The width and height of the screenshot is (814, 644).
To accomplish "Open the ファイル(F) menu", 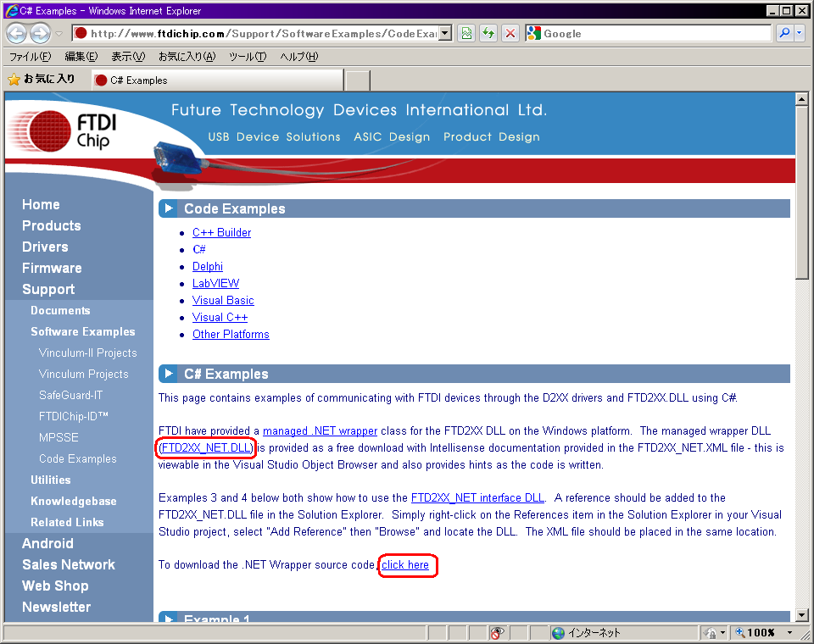I will pyautogui.click(x=31, y=57).
